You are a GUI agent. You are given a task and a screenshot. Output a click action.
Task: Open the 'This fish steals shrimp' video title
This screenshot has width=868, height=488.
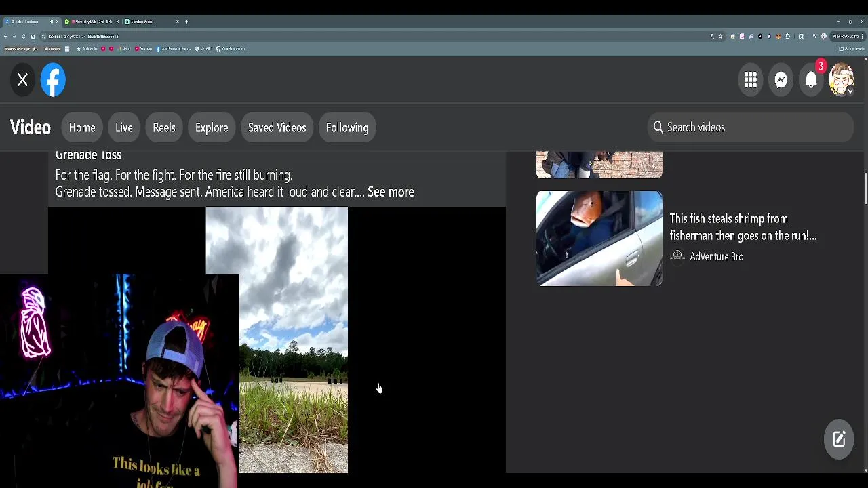pos(743,227)
